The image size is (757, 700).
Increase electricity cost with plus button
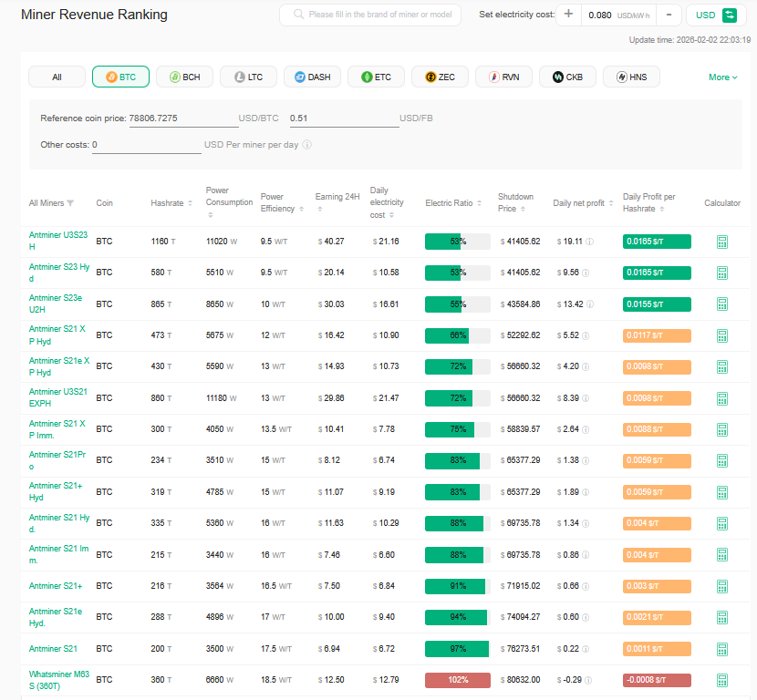pyautogui.click(x=569, y=15)
